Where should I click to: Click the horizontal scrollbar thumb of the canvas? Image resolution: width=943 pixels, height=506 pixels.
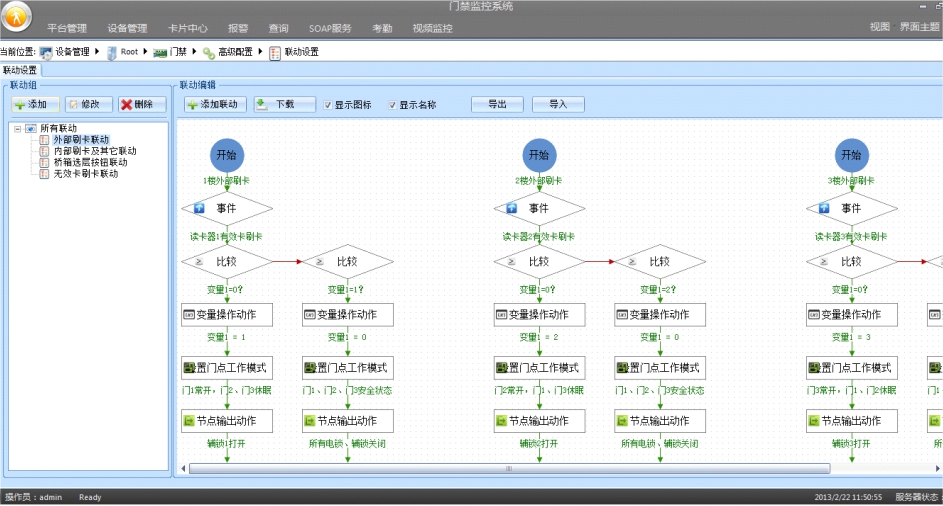point(509,468)
